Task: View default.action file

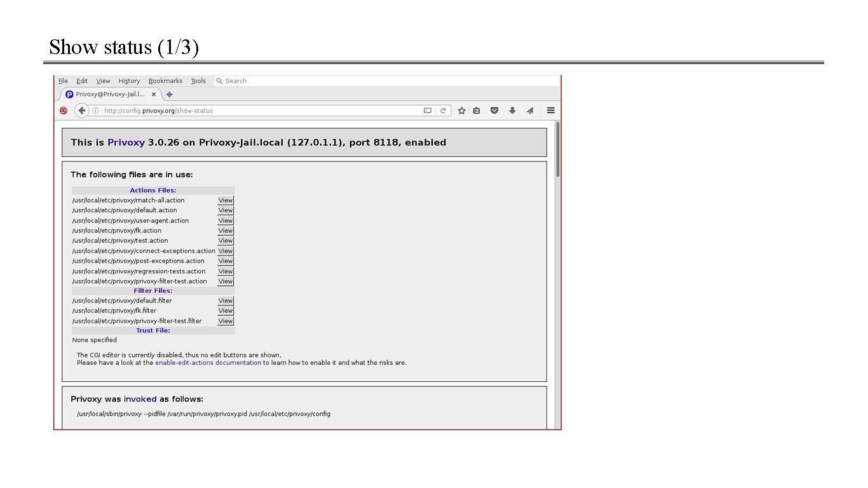Action: [x=226, y=210]
